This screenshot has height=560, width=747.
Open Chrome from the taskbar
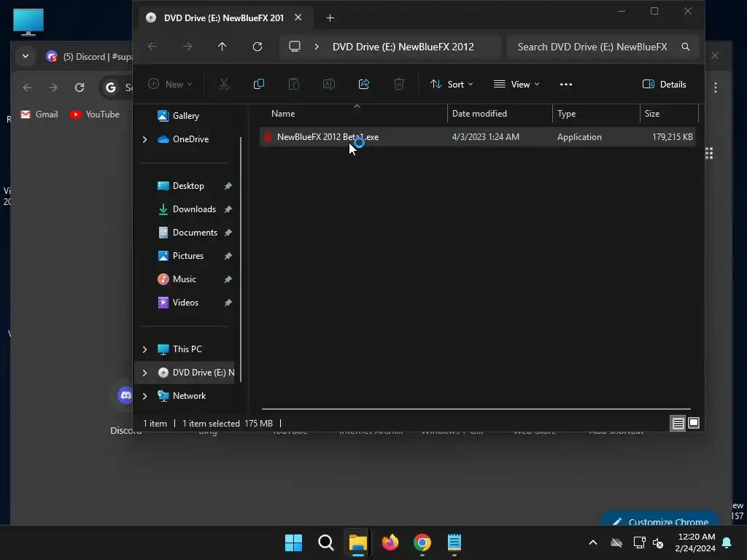tap(422, 542)
